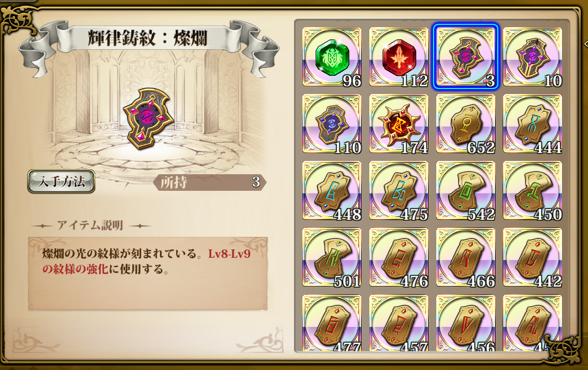Select the red rune tablet with 466

pos(466,257)
